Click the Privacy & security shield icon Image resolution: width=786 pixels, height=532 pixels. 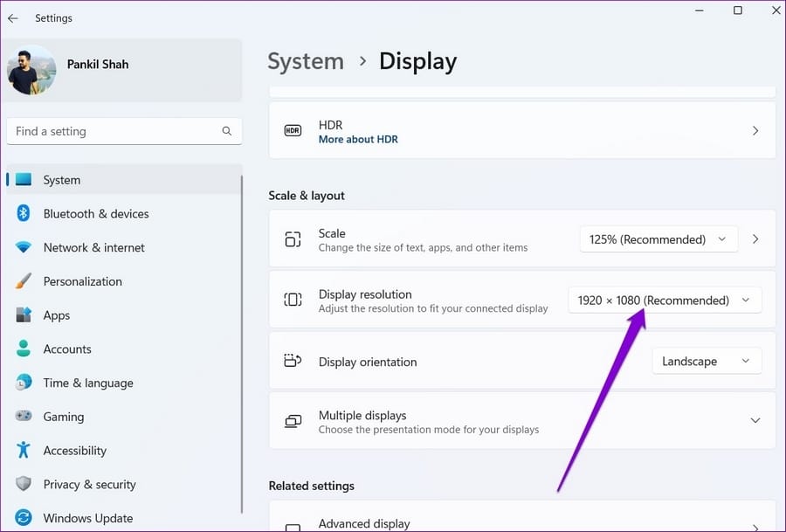pos(24,484)
